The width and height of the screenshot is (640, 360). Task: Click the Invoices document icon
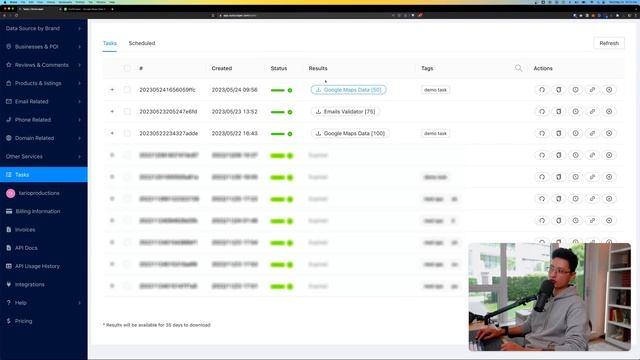9,229
